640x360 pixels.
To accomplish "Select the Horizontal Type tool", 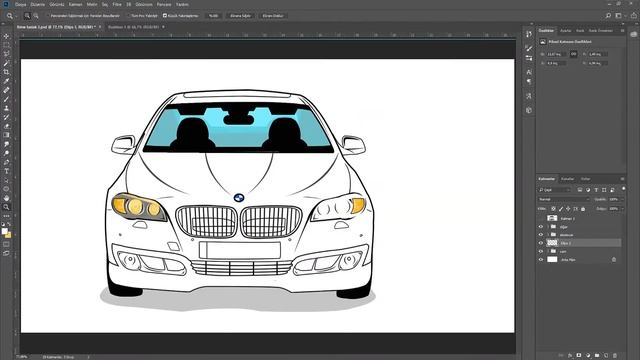I will [x=6, y=171].
